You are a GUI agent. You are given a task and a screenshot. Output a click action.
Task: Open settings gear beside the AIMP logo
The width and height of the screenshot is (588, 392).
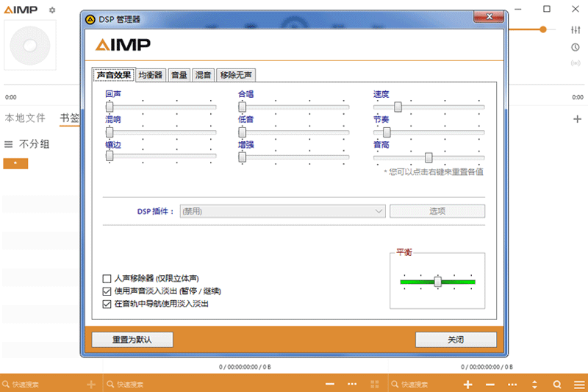tap(51, 10)
